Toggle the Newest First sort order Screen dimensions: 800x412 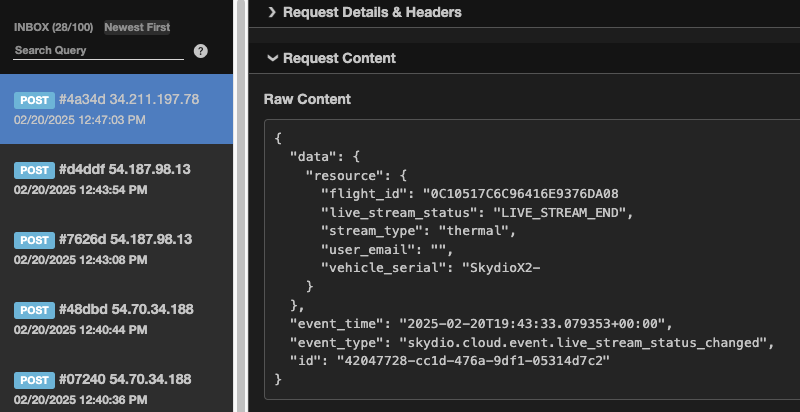[137, 28]
